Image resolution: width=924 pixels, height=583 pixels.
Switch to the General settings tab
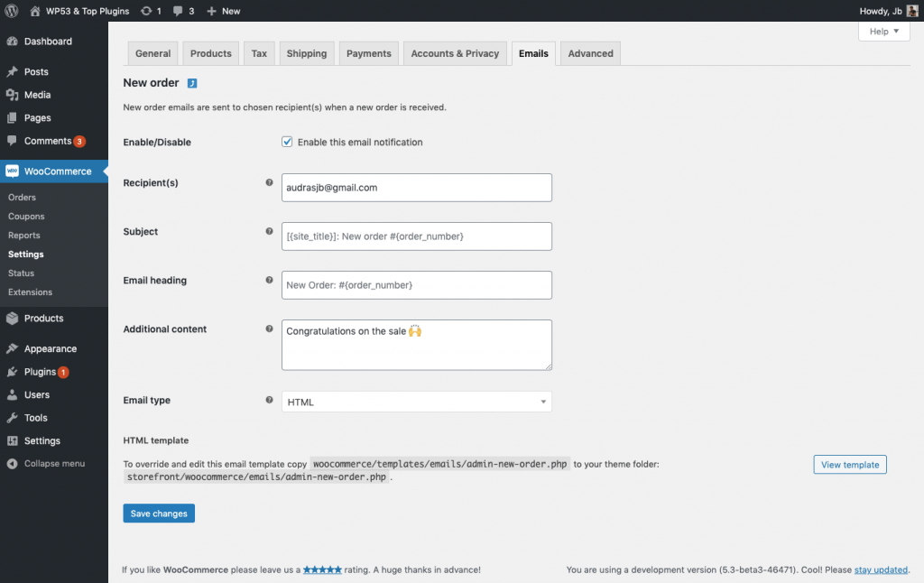pos(152,53)
